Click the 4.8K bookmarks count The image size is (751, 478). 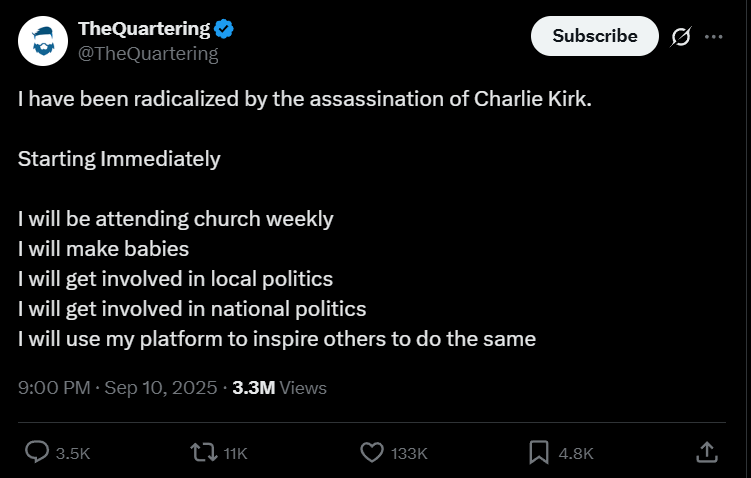click(x=576, y=454)
